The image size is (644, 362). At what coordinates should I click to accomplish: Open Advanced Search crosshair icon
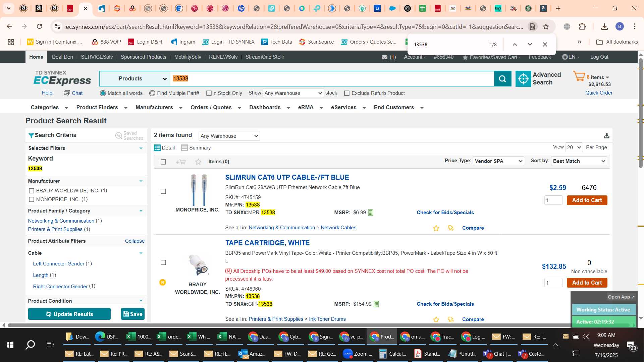coord(523,79)
